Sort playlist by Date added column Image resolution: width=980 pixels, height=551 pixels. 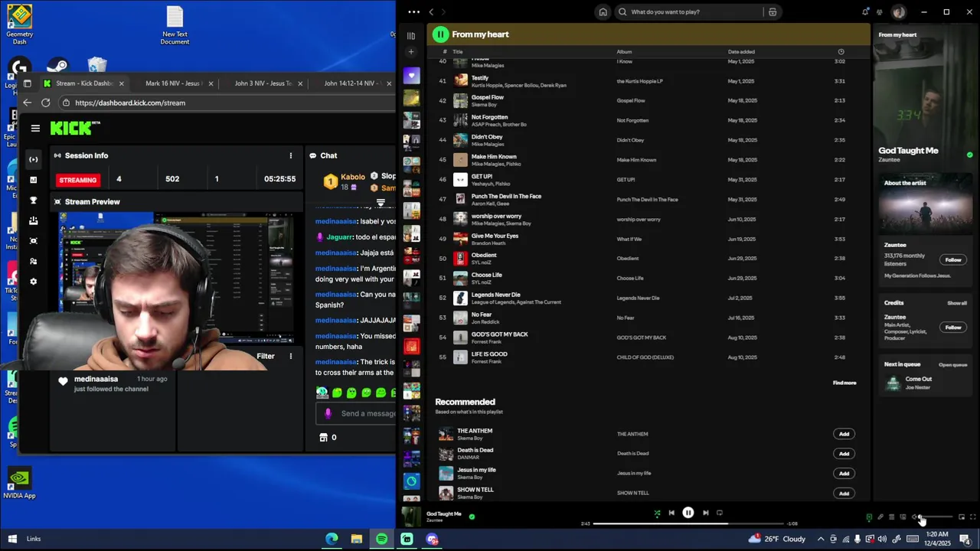pos(741,51)
